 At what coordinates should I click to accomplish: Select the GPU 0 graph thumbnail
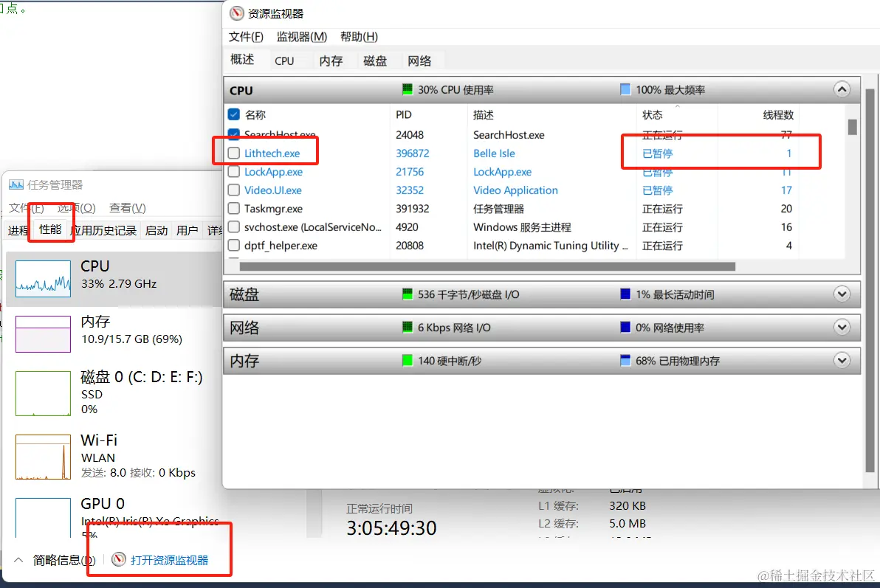pos(44,517)
